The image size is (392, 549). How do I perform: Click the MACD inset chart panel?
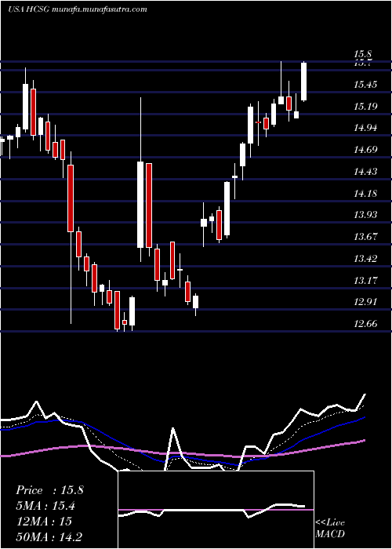point(216,510)
